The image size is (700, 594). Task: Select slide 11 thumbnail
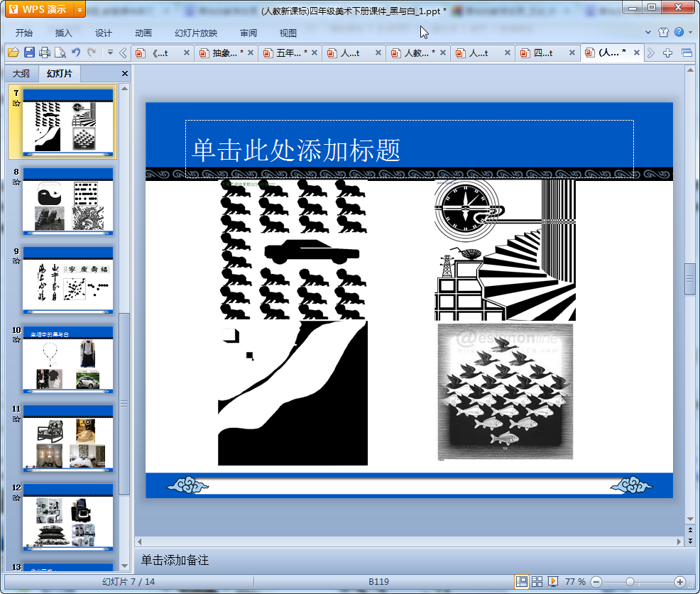coord(68,439)
